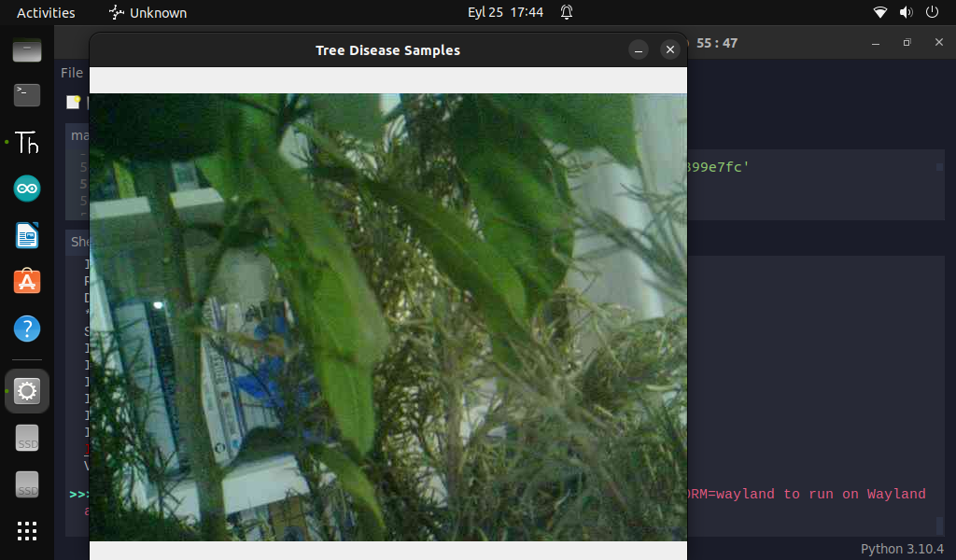956x560 pixels.
Task: Click the Settings gear dock icon
Action: 27,391
